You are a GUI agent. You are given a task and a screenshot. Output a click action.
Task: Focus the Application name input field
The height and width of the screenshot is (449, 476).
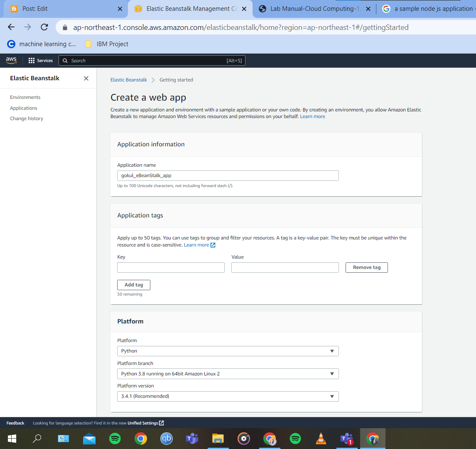pos(228,175)
